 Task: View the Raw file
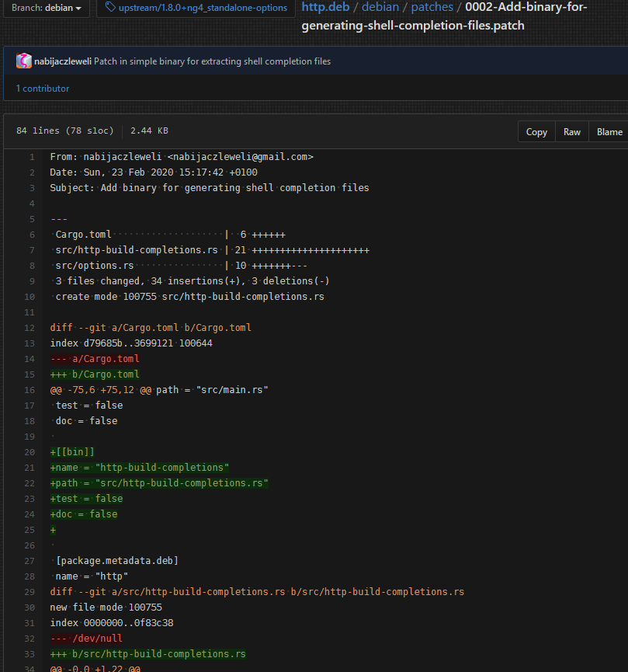point(572,132)
